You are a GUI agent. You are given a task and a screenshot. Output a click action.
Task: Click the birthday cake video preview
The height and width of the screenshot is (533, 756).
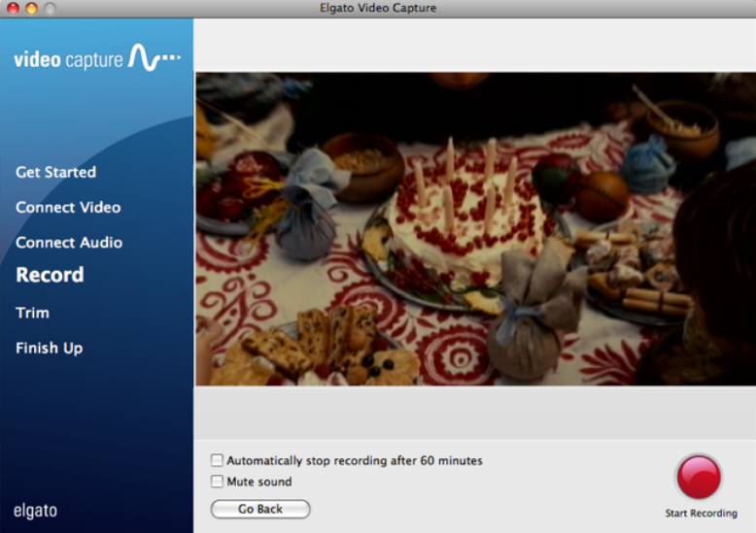pyautogui.click(x=475, y=229)
